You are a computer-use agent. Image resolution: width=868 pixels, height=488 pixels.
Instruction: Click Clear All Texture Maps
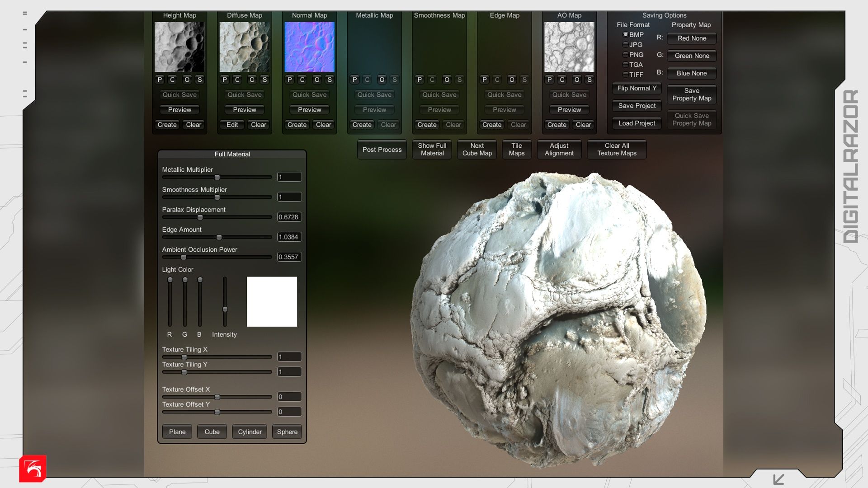click(x=617, y=150)
